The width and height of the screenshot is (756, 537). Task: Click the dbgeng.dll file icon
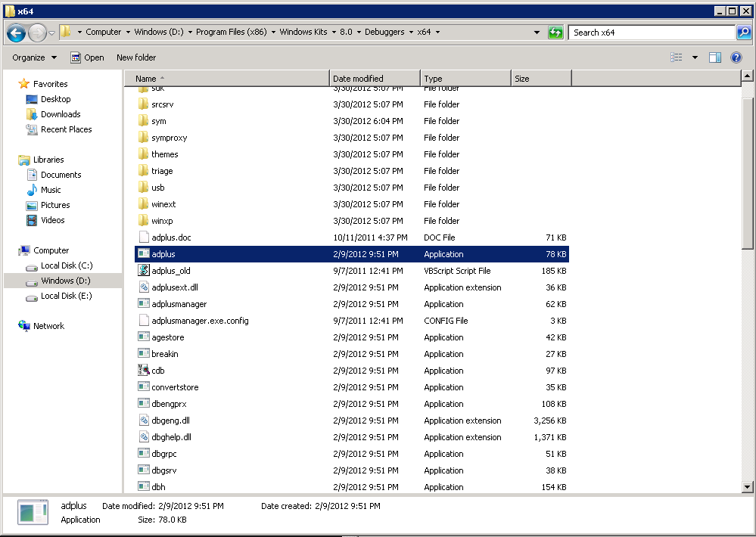coord(144,421)
